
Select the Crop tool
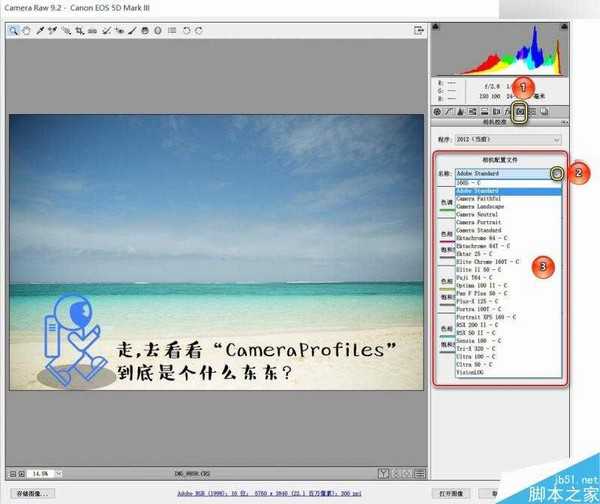pyautogui.click(x=79, y=31)
